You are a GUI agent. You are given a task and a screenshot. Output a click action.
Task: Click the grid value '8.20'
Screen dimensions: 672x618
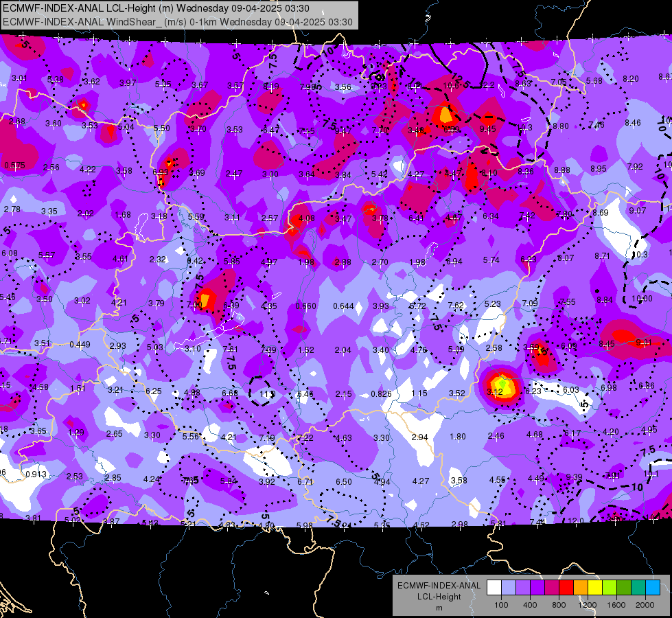pyautogui.click(x=630, y=78)
